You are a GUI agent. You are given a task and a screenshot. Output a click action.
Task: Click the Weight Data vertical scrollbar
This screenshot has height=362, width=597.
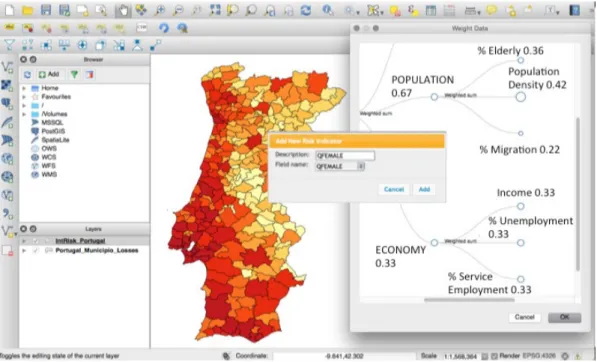click(578, 194)
